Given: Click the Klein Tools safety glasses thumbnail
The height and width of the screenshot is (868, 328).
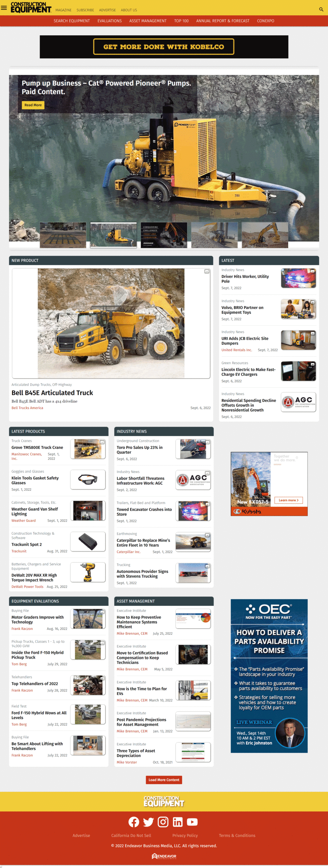Looking at the screenshot, I should click(x=88, y=479).
